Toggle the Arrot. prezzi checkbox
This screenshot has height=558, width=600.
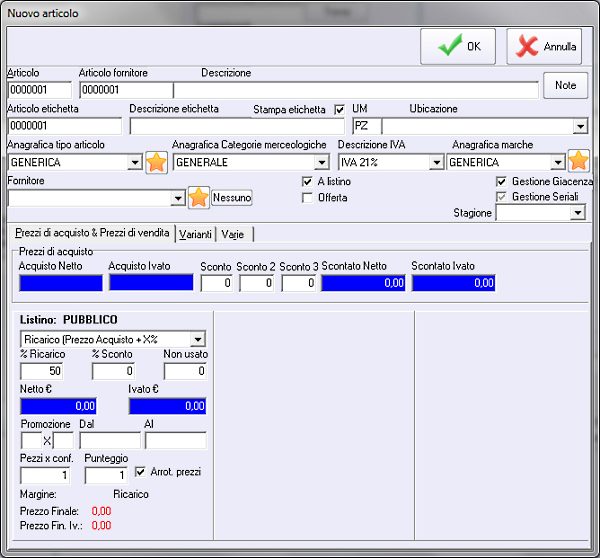pyautogui.click(x=140, y=471)
